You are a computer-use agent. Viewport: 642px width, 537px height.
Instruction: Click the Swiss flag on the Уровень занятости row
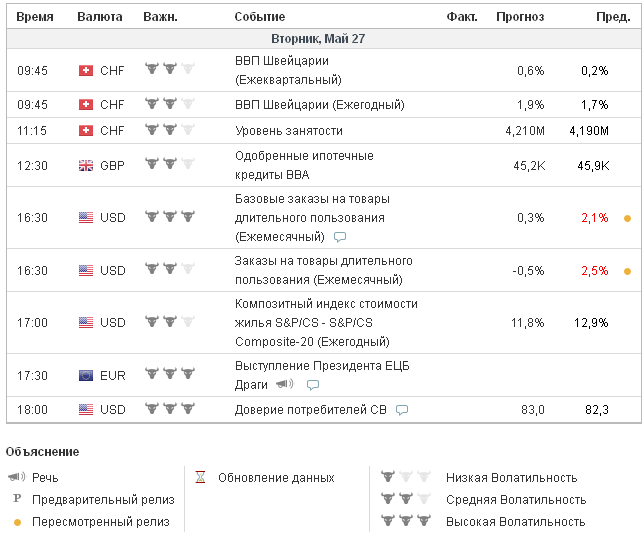pyautogui.click(x=85, y=131)
